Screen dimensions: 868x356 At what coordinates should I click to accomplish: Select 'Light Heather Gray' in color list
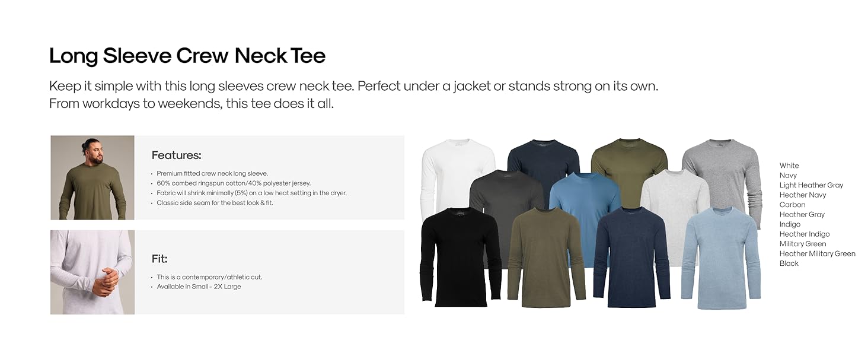tap(811, 185)
